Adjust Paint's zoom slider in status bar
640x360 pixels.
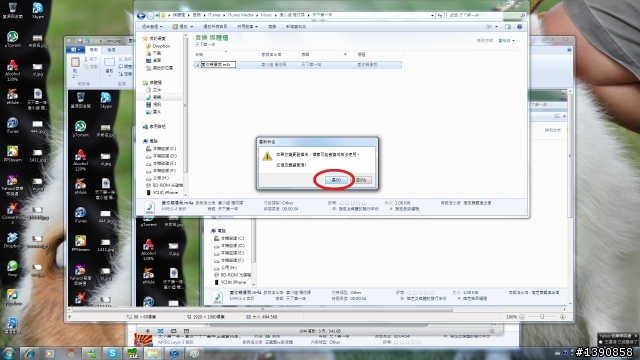(542, 317)
